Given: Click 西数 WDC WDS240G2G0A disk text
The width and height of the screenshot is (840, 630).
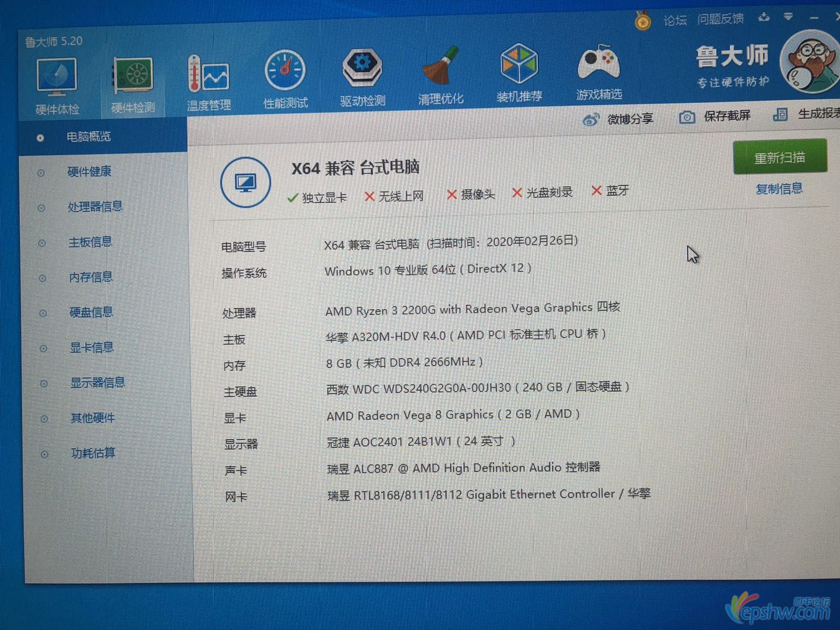Looking at the screenshot, I should point(478,388).
